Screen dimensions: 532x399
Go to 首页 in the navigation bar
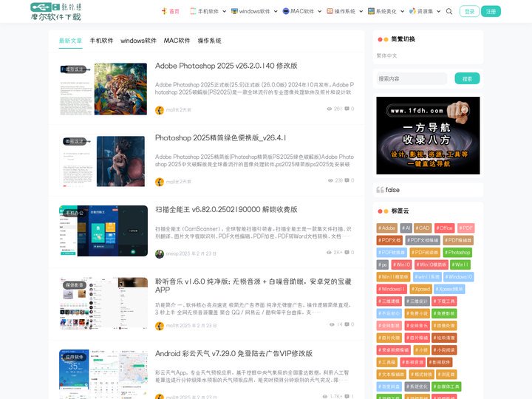(x=174, y=12)
